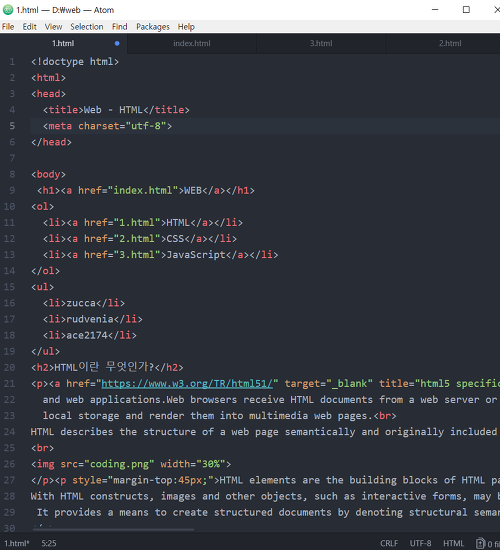Open the Packages menu
The image size is (500, 550).
tap(153, 27)
